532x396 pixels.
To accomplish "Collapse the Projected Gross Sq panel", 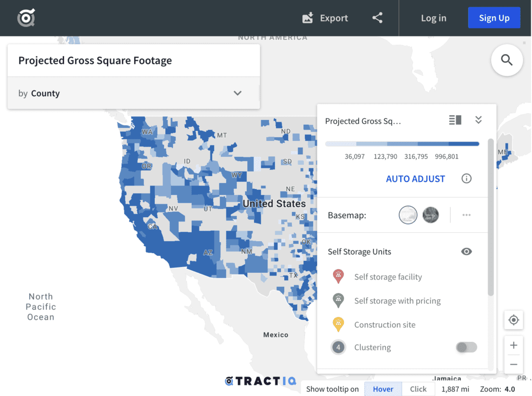I will (478, 120).
